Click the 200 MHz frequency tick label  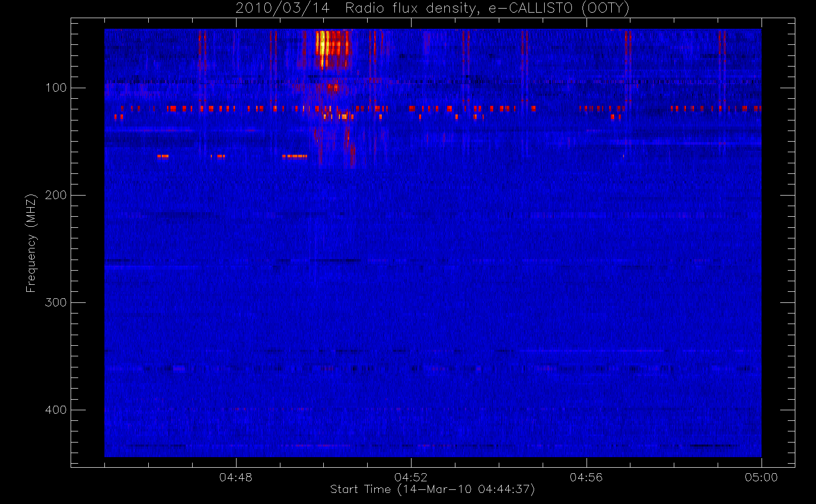(x=56, y=195)
